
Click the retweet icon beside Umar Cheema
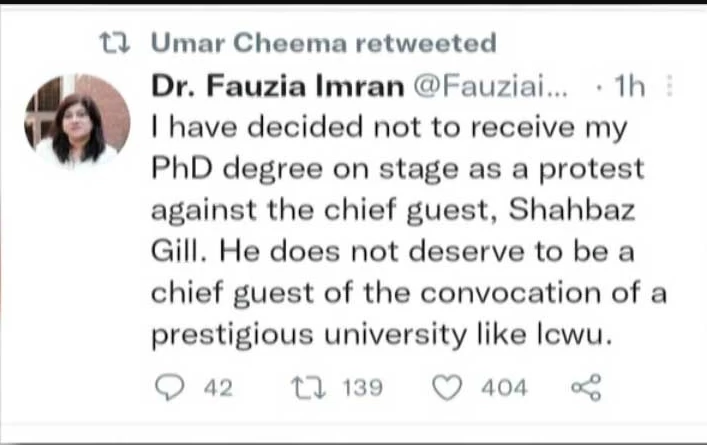[120, 43]
